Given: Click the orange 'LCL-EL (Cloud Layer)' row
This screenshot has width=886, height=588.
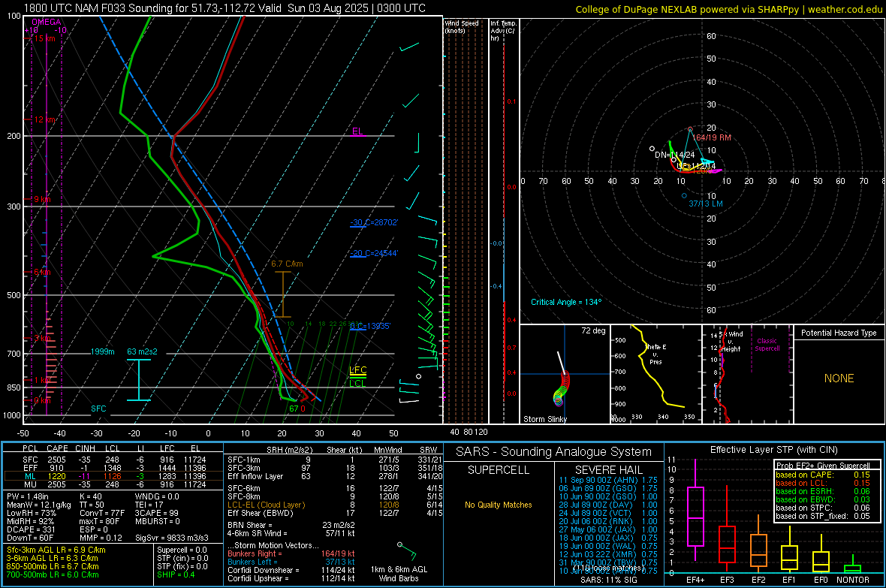Looking at the screenshot, I should 335,505.
